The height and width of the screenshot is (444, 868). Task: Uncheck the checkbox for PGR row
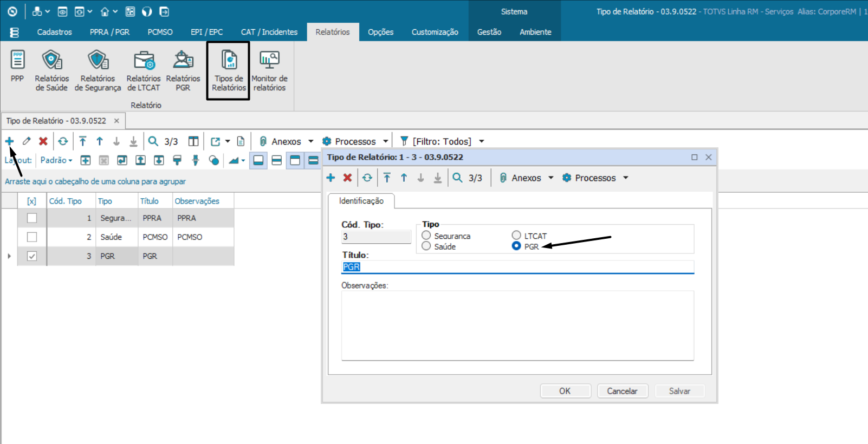[x=32, y=256]
